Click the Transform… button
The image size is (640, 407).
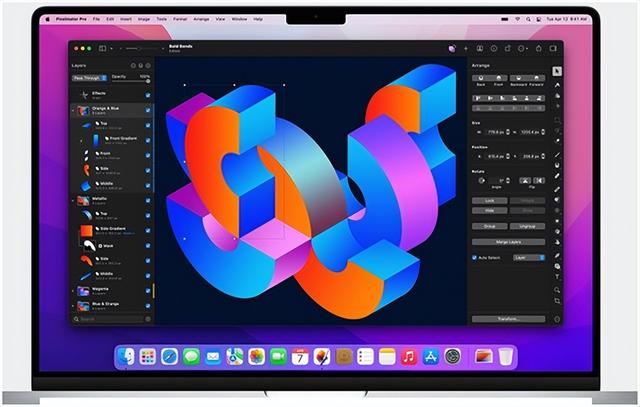pyautogui.click(x=509, y=319)
